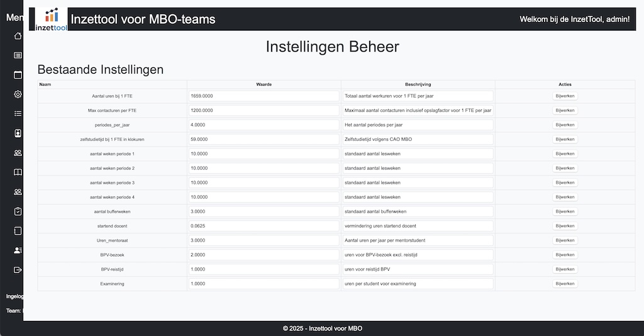Click Bijwerken in the Examinering row

click(x=564, y=284)
